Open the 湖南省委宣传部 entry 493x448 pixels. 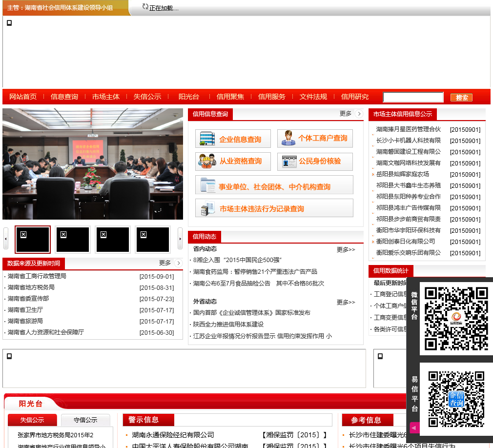coord(28,298)
